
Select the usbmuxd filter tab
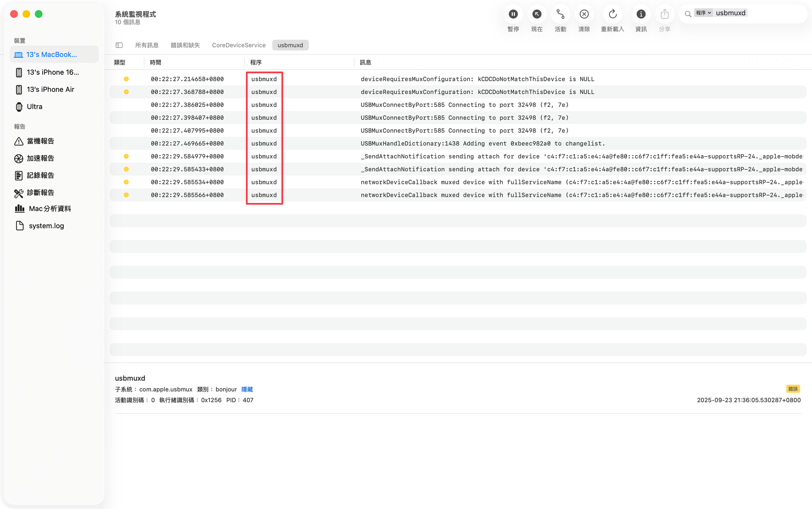pos(290,45)
